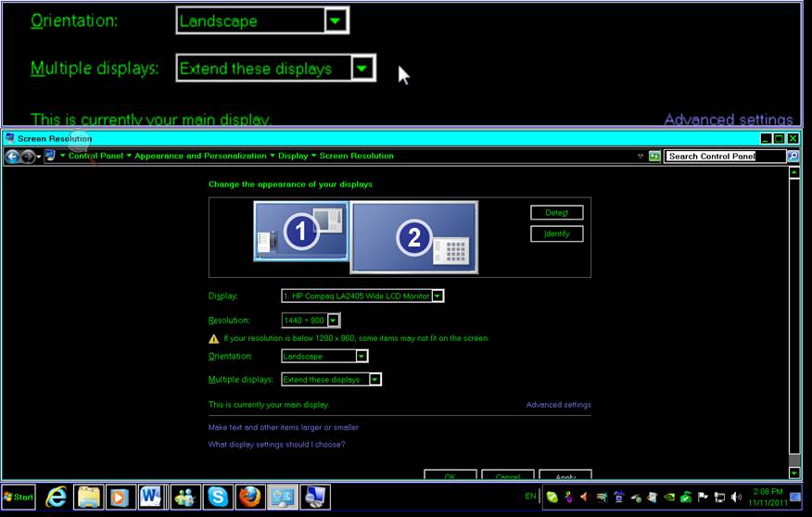Image resolution: width=812 pixels, height=517 pixels.
Task: Click the scrollbar up arrow
Action: [x=794, y=172]
